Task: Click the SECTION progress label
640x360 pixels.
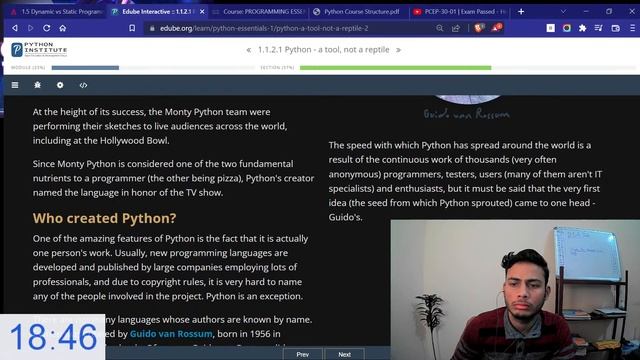Action: coord(277,67)
